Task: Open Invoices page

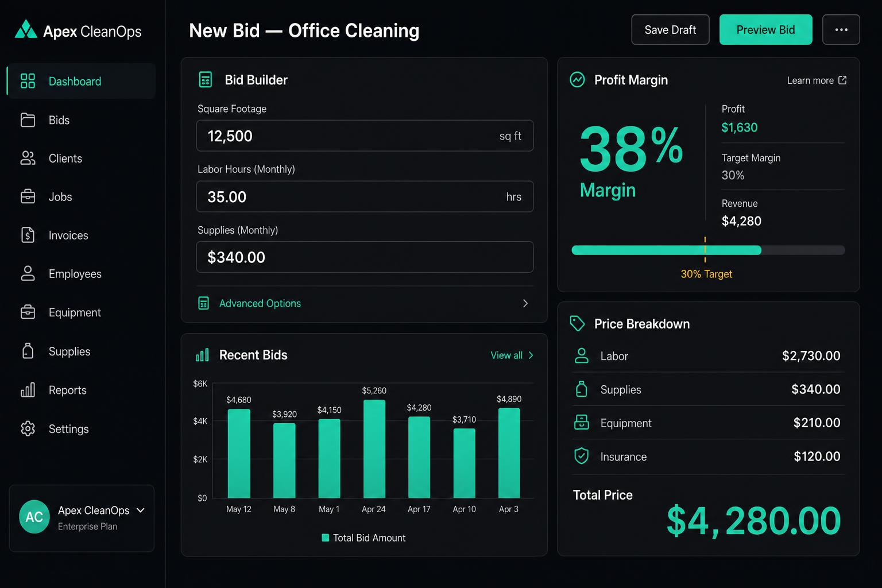Action: point(81,235)
